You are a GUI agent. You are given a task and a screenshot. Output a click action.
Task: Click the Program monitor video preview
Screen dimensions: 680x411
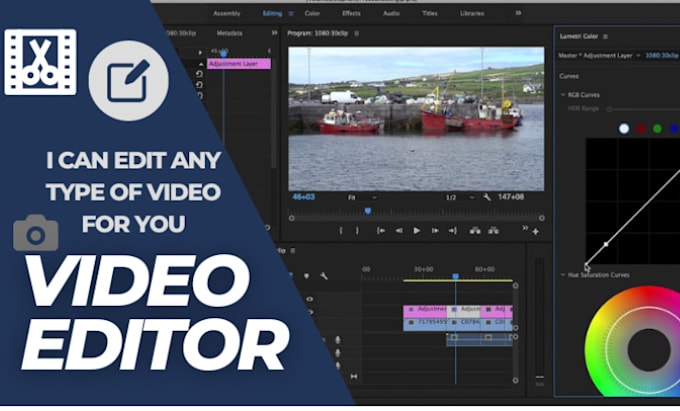pos(416,119)
